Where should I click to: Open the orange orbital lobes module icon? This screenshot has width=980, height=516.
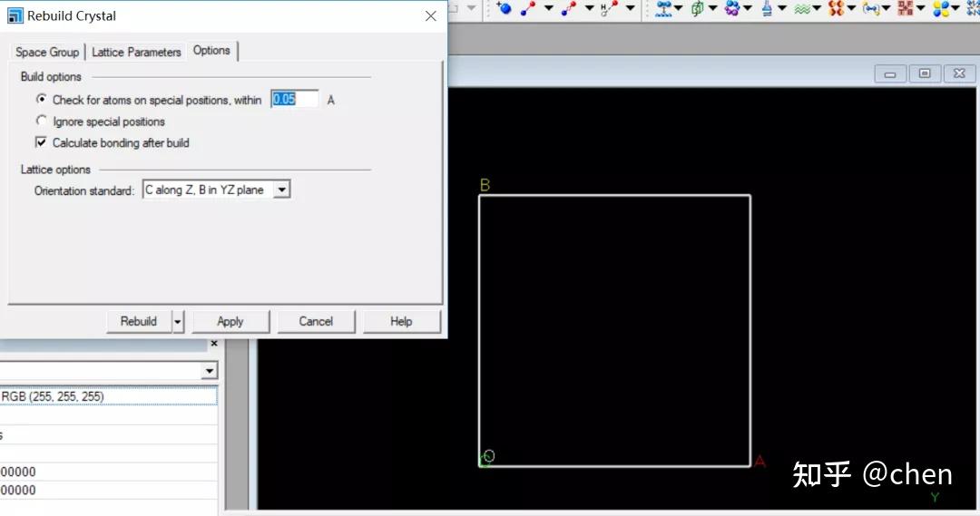click(837, 8)
